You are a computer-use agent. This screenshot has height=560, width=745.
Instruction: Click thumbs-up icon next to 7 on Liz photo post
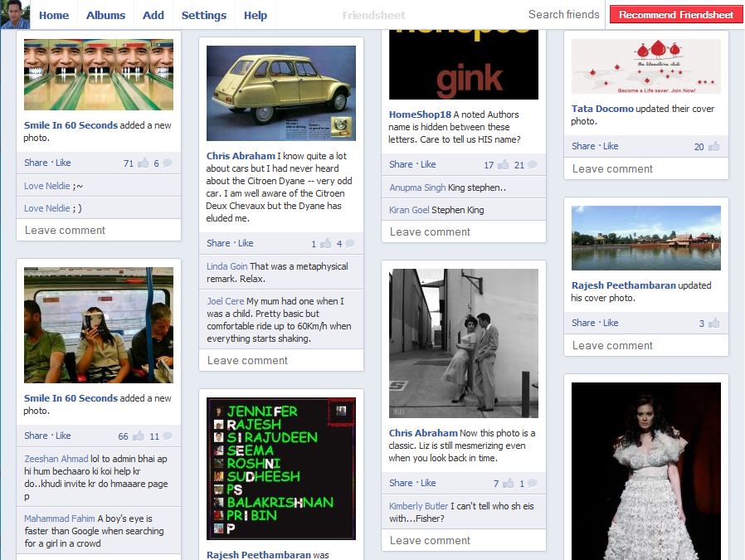[x=509, y=484]
